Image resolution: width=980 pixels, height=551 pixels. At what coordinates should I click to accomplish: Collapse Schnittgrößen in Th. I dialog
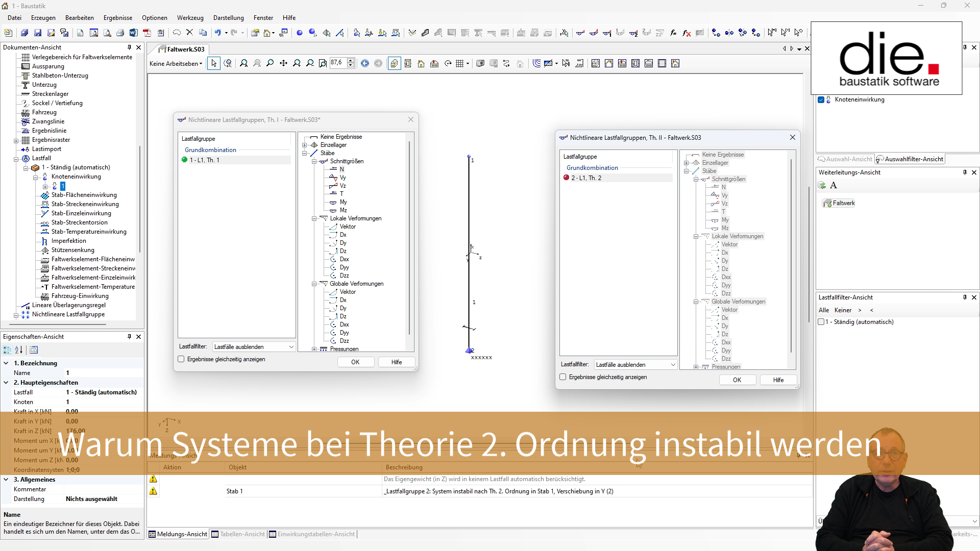coord(314,161)
